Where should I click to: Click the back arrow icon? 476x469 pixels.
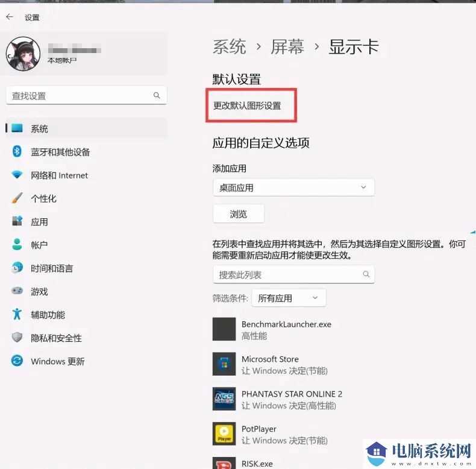[x=10, y=17]
